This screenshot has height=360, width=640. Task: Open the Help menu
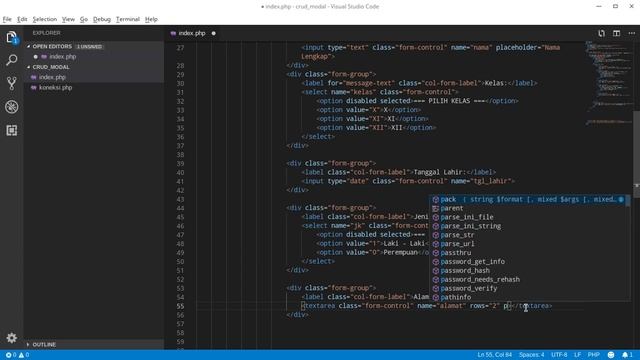click(x=151, y=19)
